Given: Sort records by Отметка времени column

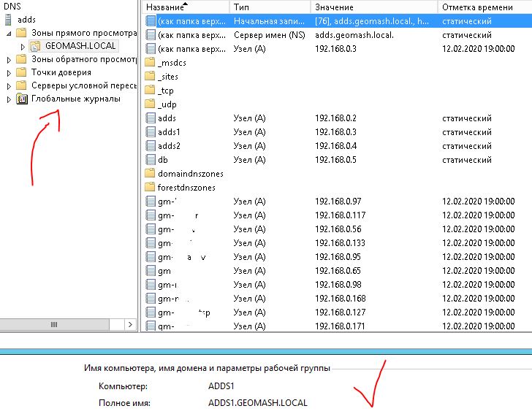Looking at the screenshot, I should pos(484,7).
